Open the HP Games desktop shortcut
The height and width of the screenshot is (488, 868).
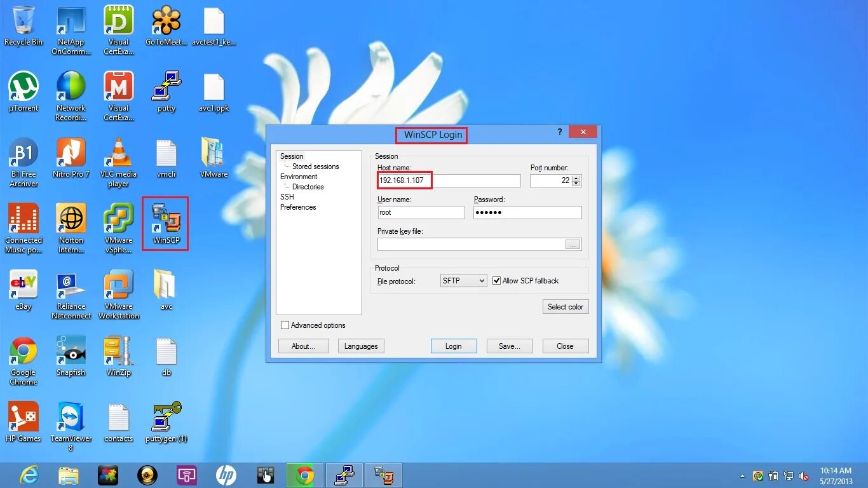click(x=24, y=423)
